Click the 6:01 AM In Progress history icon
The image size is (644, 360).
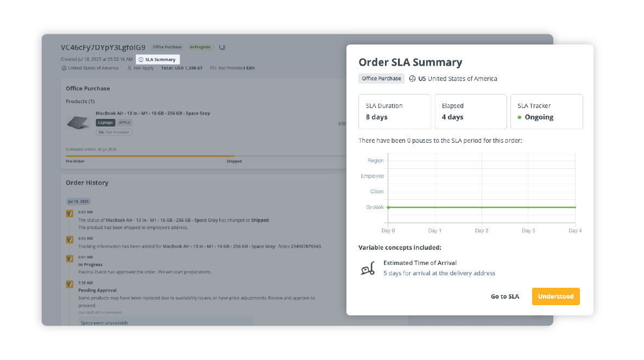(x=70, y=258)
